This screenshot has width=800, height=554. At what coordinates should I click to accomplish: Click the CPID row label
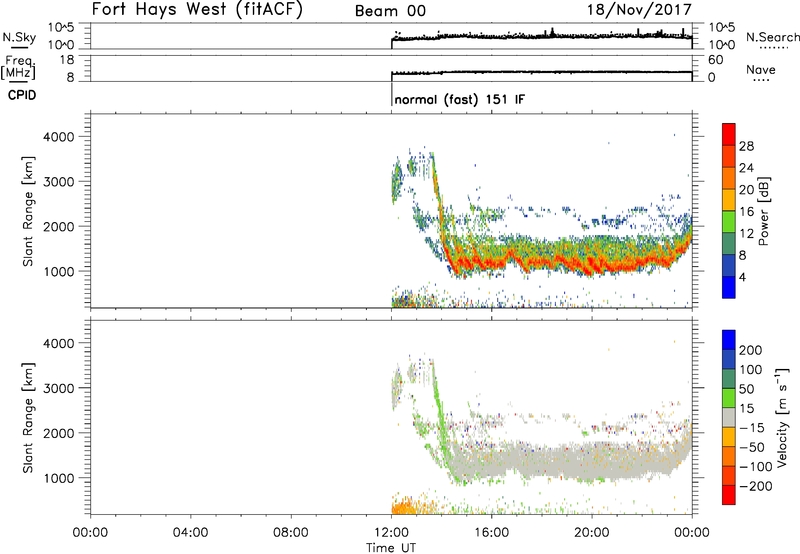point(22,95)
